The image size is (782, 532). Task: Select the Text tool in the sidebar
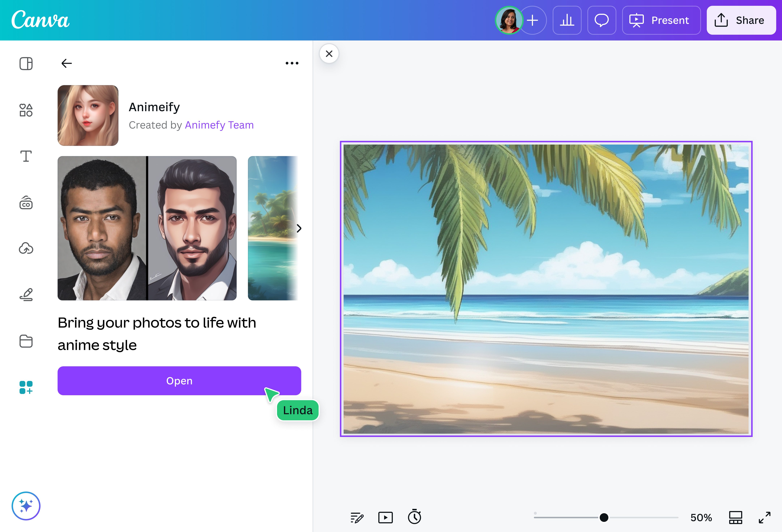[x=26, y=156]
